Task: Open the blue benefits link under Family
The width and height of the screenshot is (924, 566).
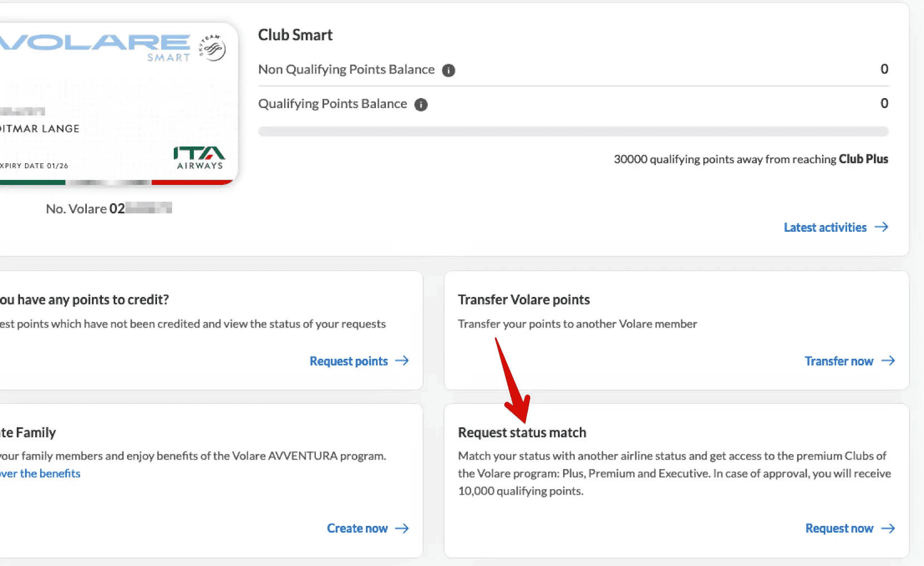Action: pos(41,474)
